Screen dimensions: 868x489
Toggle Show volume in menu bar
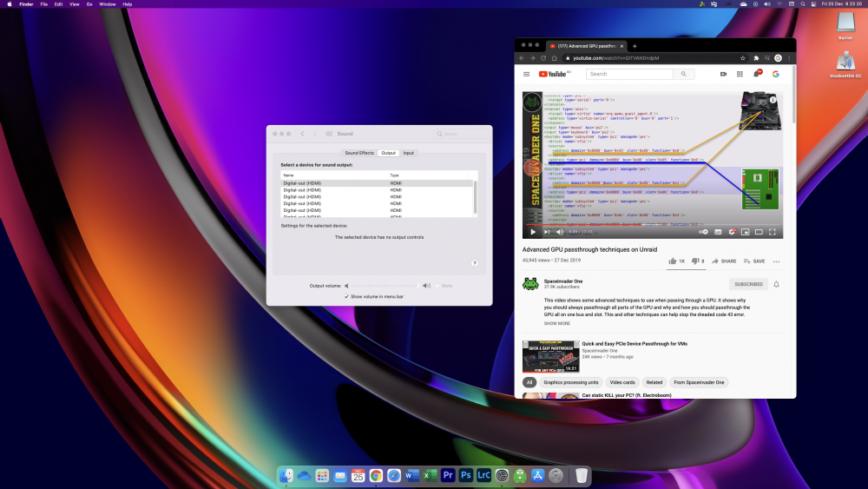(x=346, y=297)
